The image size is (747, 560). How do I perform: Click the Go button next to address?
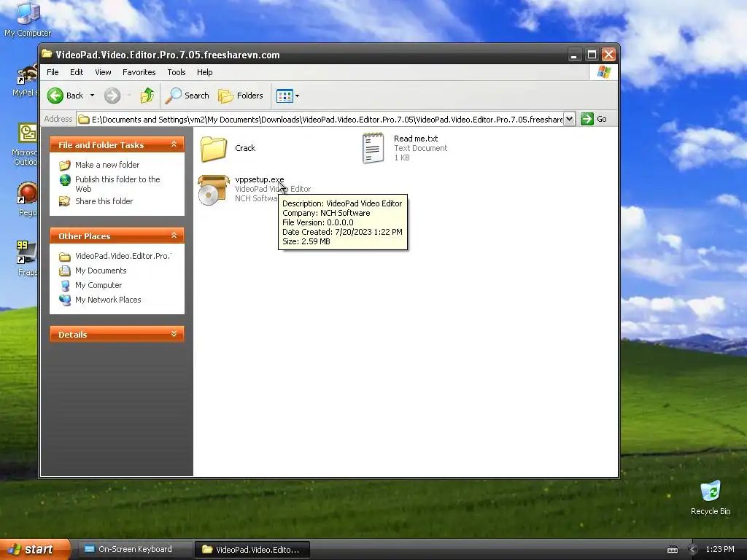pyautogui.click(x=594, y=119)
